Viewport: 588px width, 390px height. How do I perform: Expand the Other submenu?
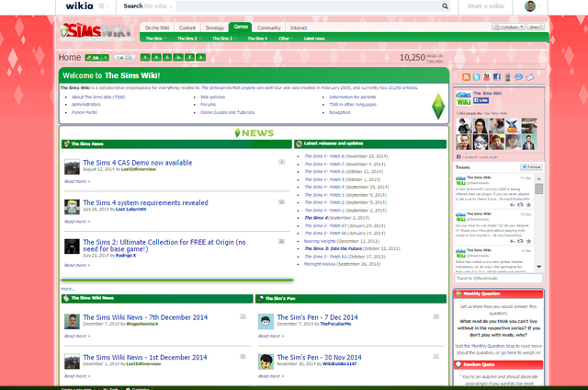pos(286,39)
